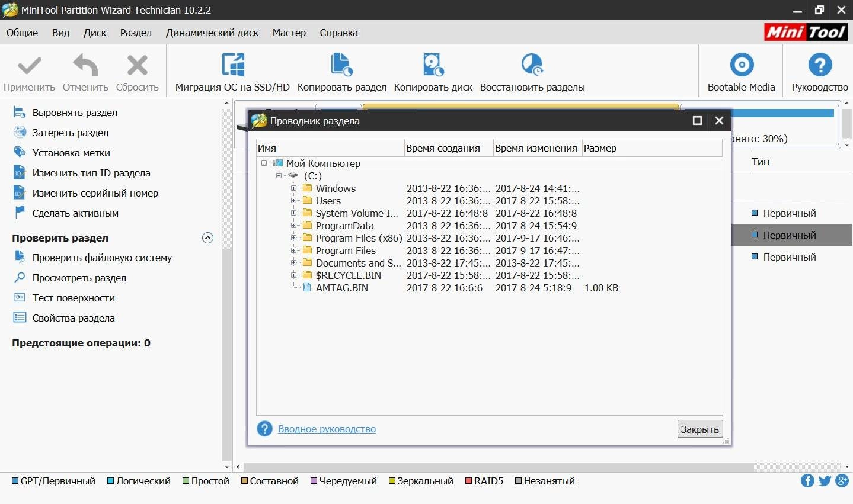The width and height of the screenshot is (853, 504).
Task: Collapse the (C:) drive node
Action: pos(279,176)
